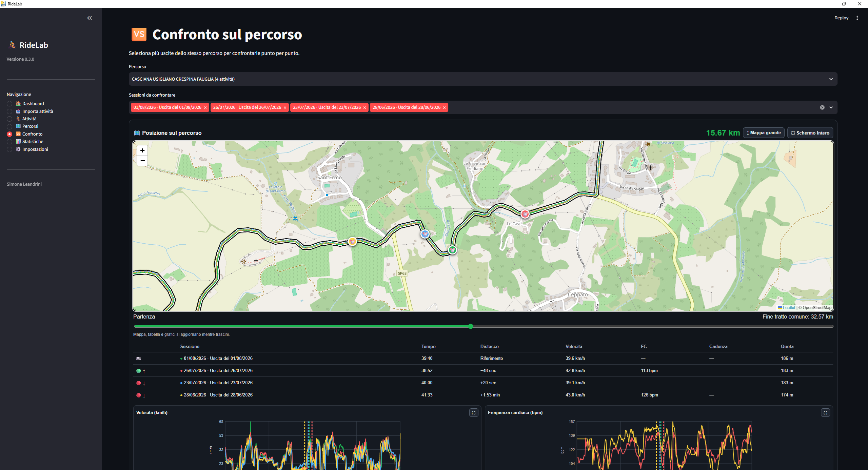Screen dimensions: 868x470
Task: Click the route position slider handle
Action: tap(471, 326)
